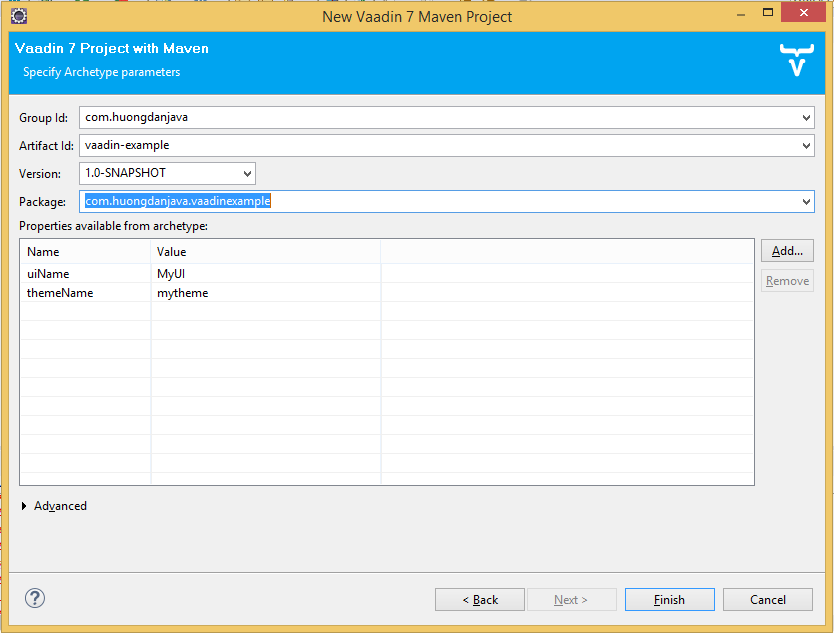Screen dimensions: 834x633
Task: Click the Eclipse icon in title bar
Action: pyautogui.click(x=19, y=16)
